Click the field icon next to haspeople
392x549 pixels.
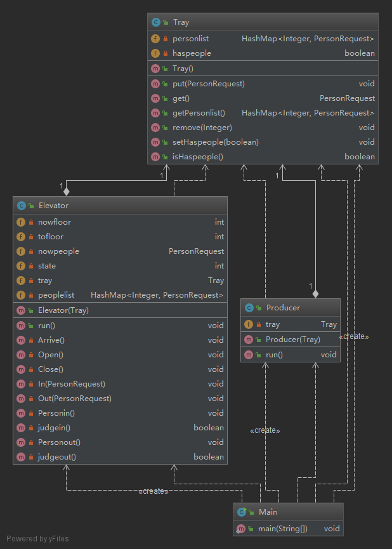(155, 53)
